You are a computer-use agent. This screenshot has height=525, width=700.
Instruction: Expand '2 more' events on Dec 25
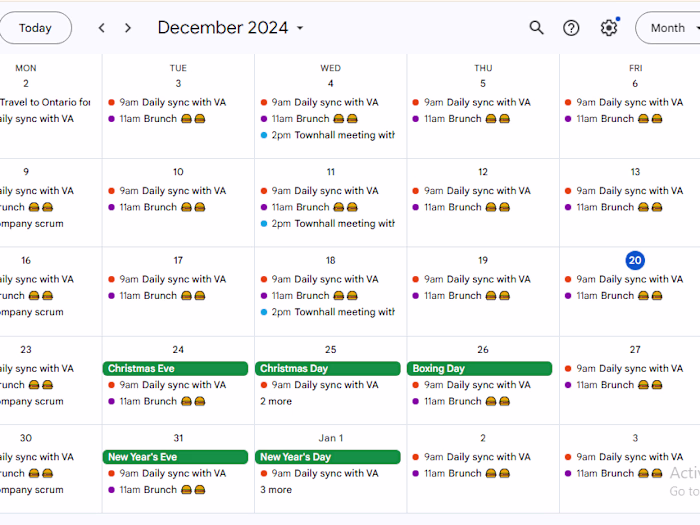(276, 401)
